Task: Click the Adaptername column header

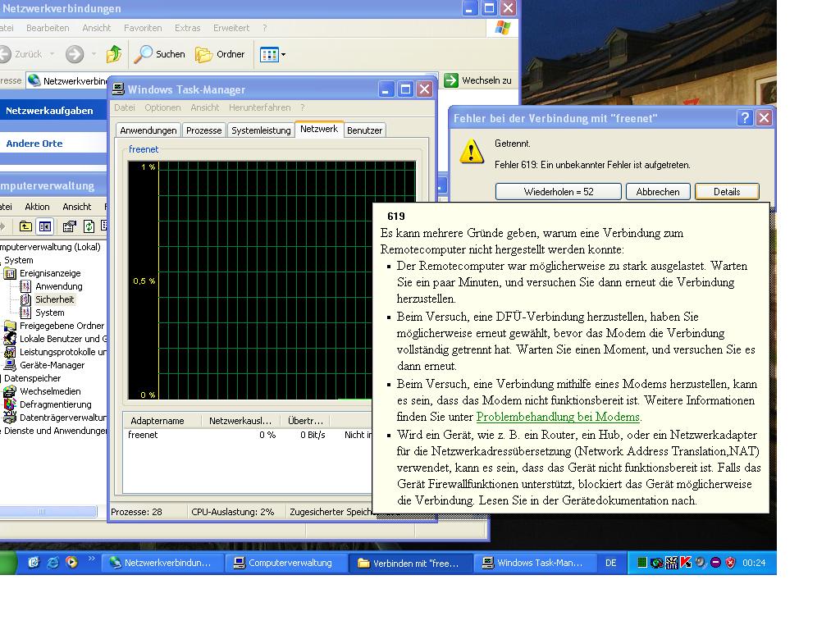Action: 157,421
